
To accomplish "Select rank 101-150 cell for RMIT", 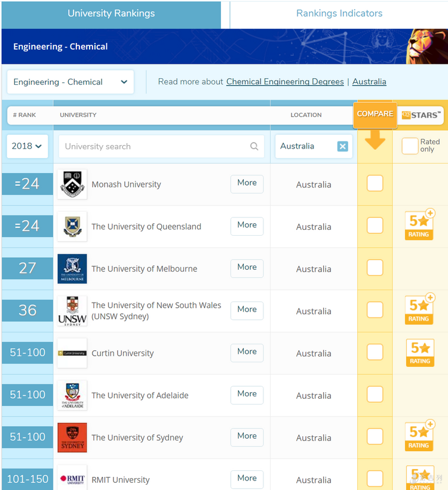I will pos(27,479).
